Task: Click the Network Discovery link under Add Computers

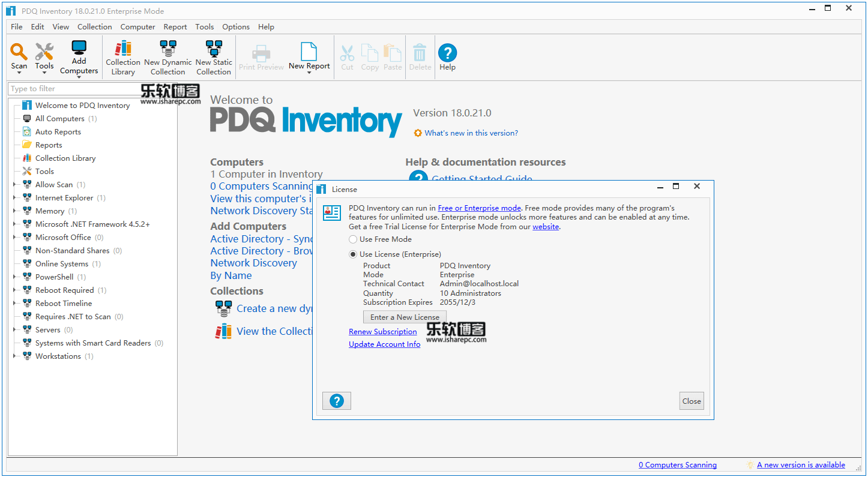Action: point(253,263)
